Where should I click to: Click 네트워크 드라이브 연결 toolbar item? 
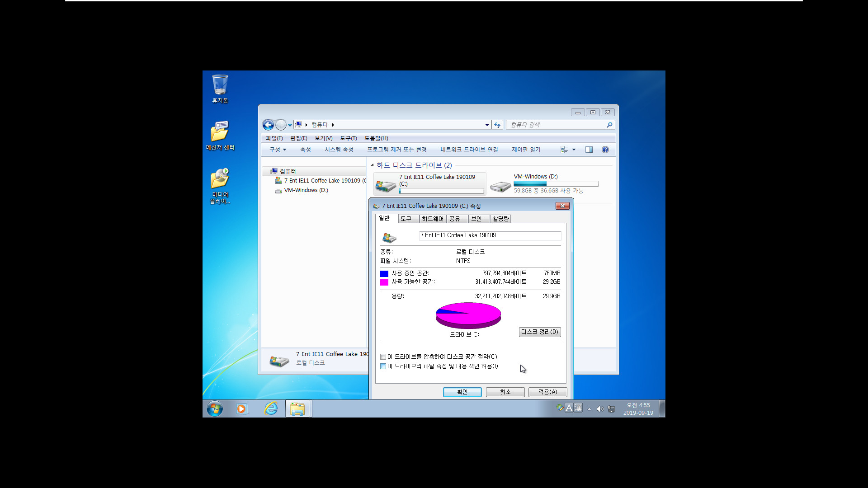pyautogui.click(x=469, y=150)
